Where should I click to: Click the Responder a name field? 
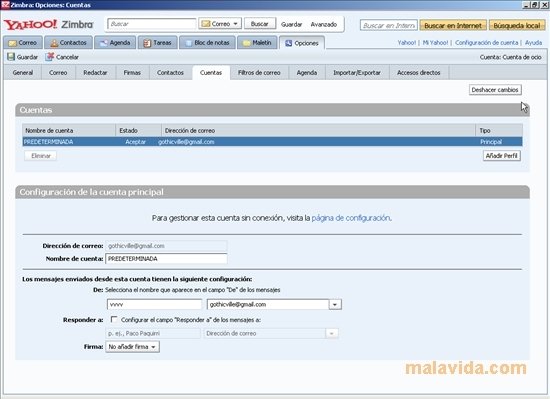[x=153, y=333]
